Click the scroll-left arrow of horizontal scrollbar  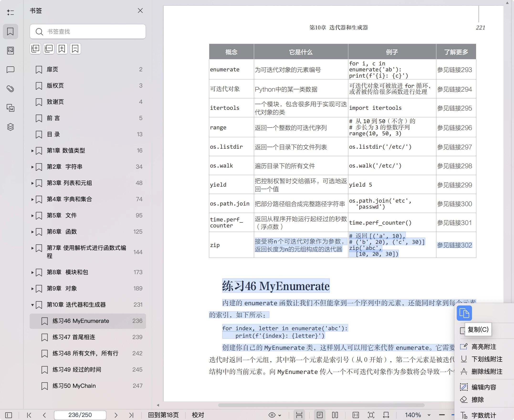[158, 405]
